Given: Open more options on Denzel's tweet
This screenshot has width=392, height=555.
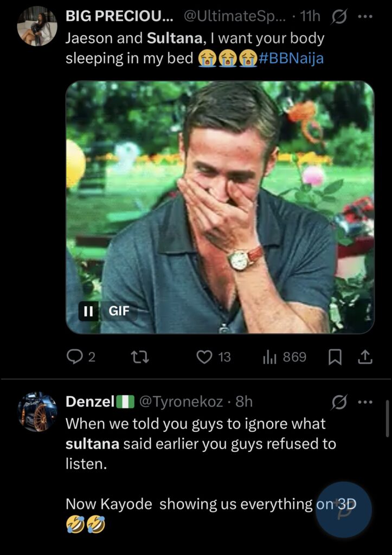Looking at the screenshot, I should pyautogui.click(x=365, y=402).
